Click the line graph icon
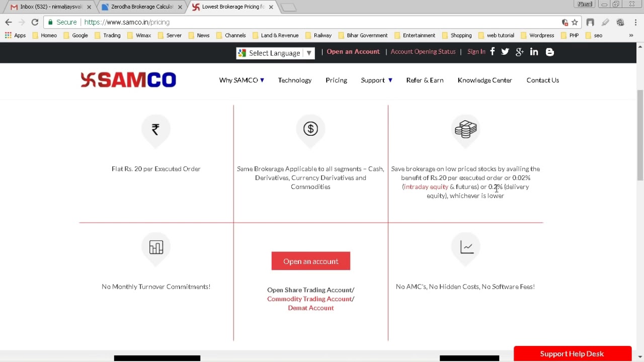Viewport: 644px width, 362px height. 467,247
